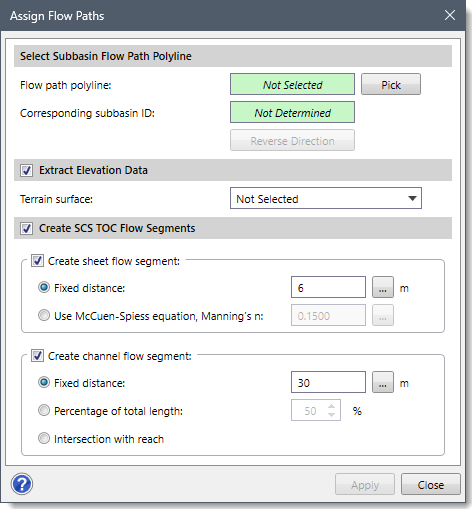
Task: Click the Terrain surface label
Action: (x=56, y=199)
